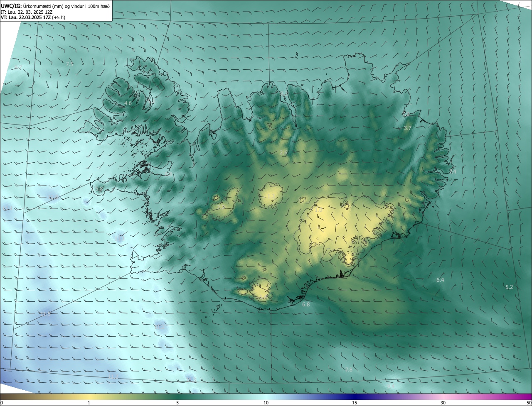Click the color scale at the 15 mark
Screen dimensions: 532x406
pyautogui.click(x=355, y=403)
